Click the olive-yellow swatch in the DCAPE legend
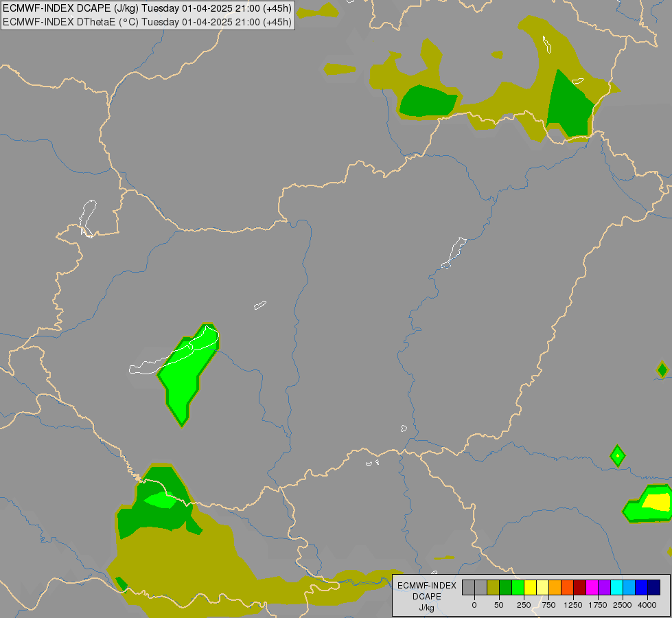Viewport: 672px width, 618px height. click(494, 587)
